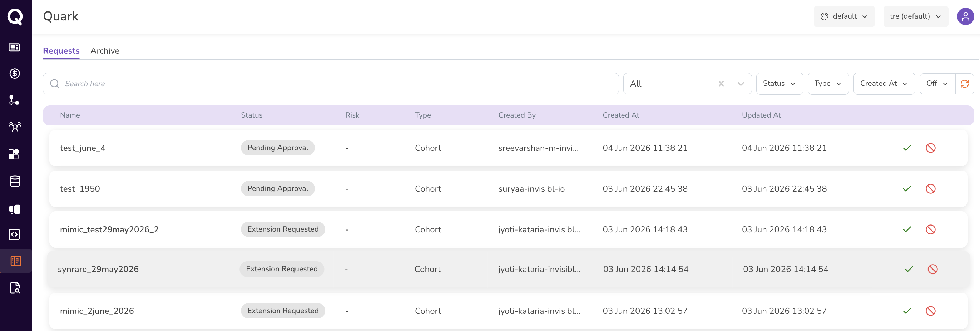Click the Quark Q logo
980x331 pixels.
(x=15, y=17)
